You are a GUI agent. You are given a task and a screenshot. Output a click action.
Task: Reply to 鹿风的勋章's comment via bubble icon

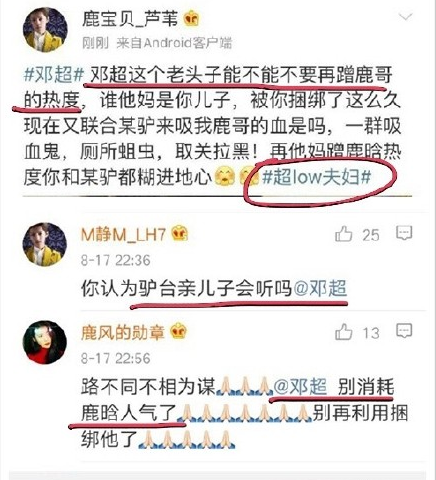pyautogui.click(x=404, y=331)
